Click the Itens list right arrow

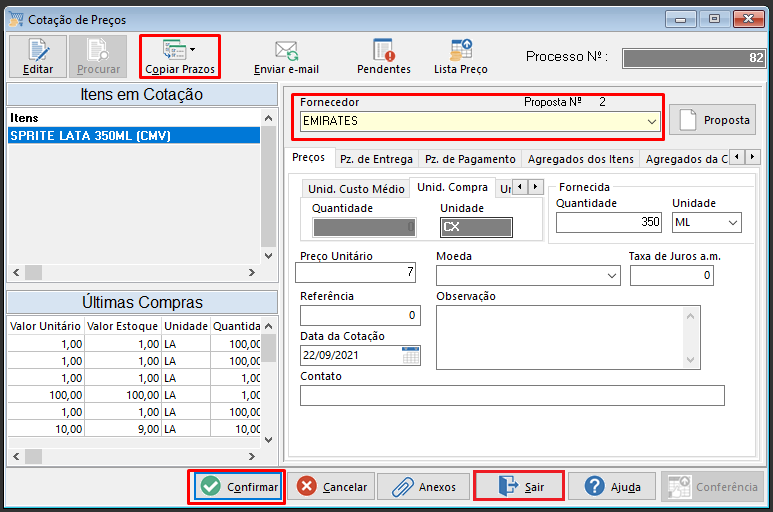[x=252, y=273]
